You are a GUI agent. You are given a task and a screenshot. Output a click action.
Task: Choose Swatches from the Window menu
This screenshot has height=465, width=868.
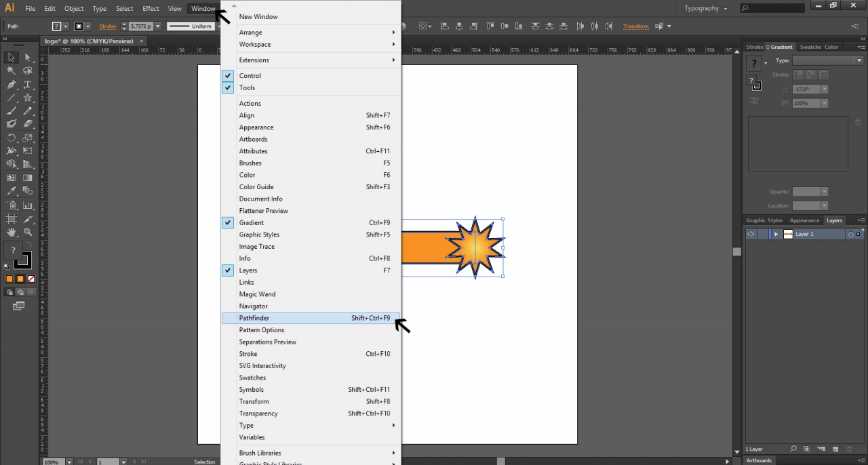(x=311, y=378)
